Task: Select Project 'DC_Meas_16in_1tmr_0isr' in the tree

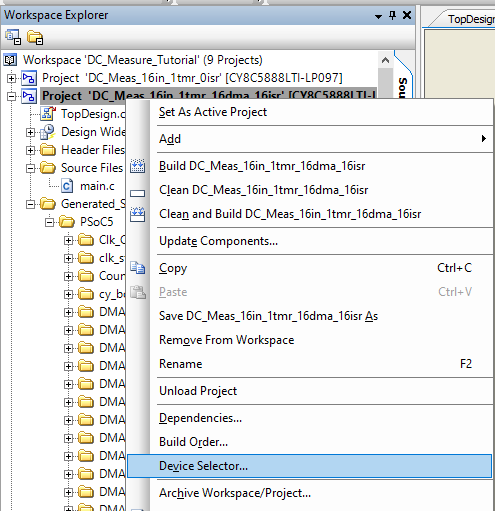Action: (192, 78)
